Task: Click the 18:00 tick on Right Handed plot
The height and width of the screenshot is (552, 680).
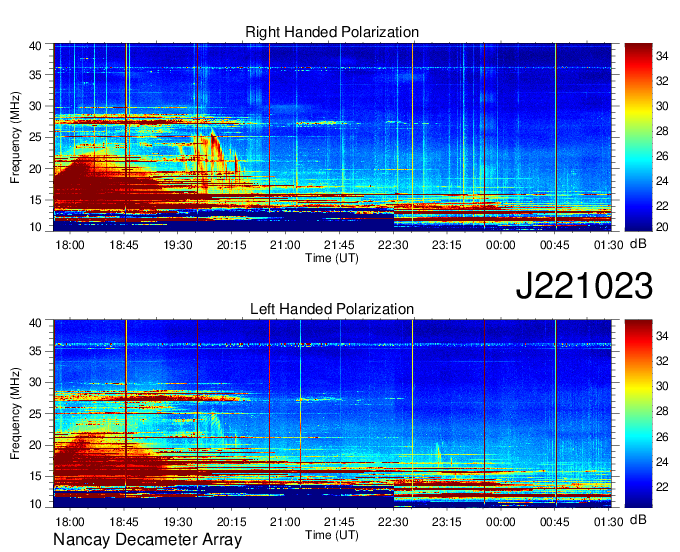Action: coord(70,245)
